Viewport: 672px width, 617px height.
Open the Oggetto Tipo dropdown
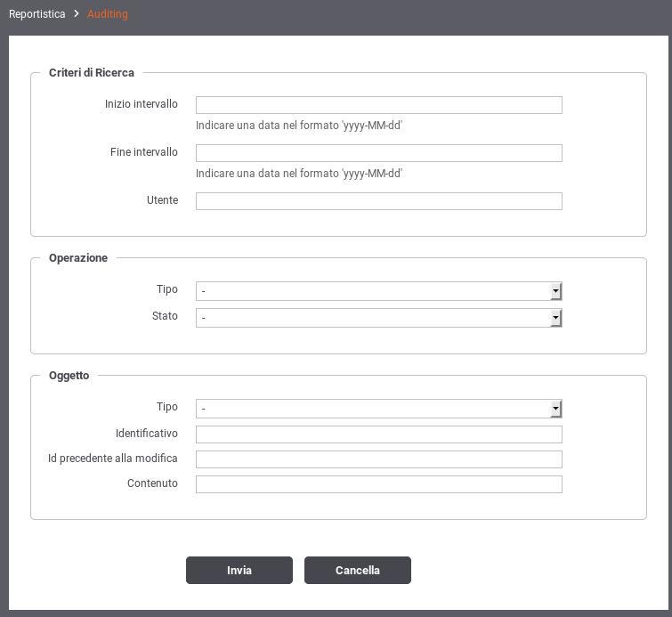click(379, 409)
